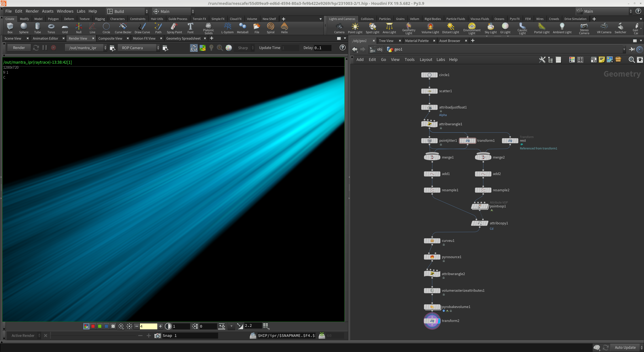Select the L-System shelf tool

227,28
